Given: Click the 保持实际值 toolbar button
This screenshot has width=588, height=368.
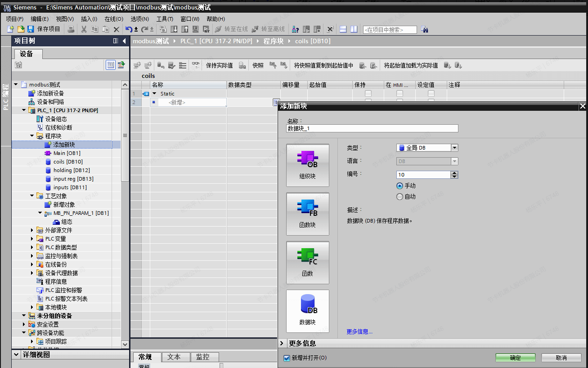Looking at the screenshot, I should [220, 65].
